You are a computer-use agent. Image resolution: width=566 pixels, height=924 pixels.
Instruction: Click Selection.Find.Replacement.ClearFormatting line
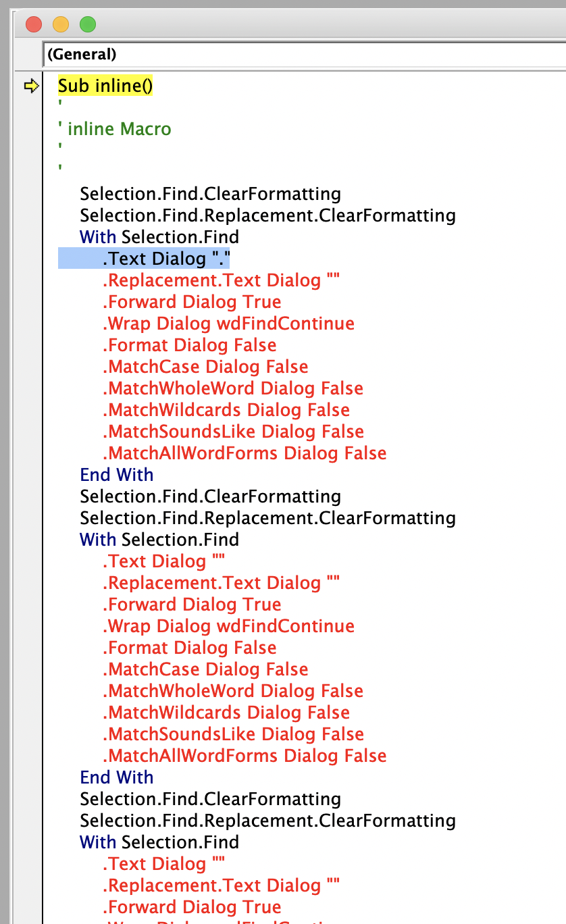pyautogui.click(x=266, y=215)
